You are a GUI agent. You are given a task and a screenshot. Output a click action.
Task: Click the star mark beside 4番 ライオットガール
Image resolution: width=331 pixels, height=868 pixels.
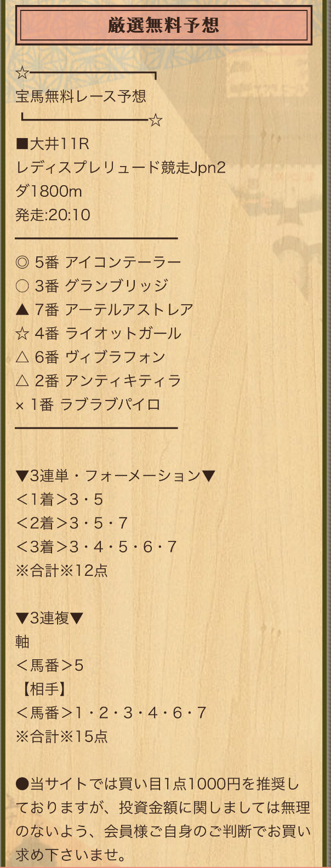[22, 333]
